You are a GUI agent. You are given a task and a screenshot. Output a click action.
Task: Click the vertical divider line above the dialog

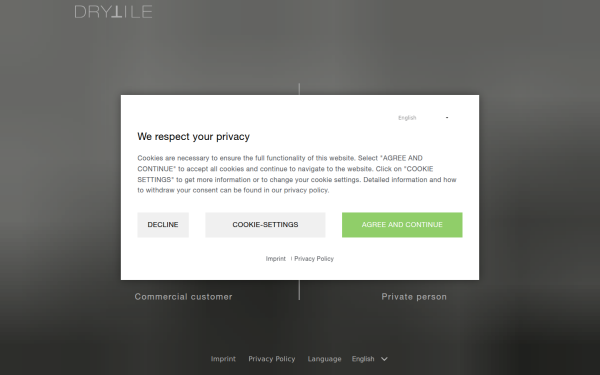point(299,89)
